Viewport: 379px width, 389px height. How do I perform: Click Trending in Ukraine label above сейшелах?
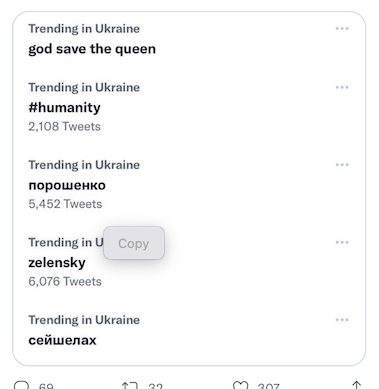(84, 320)
